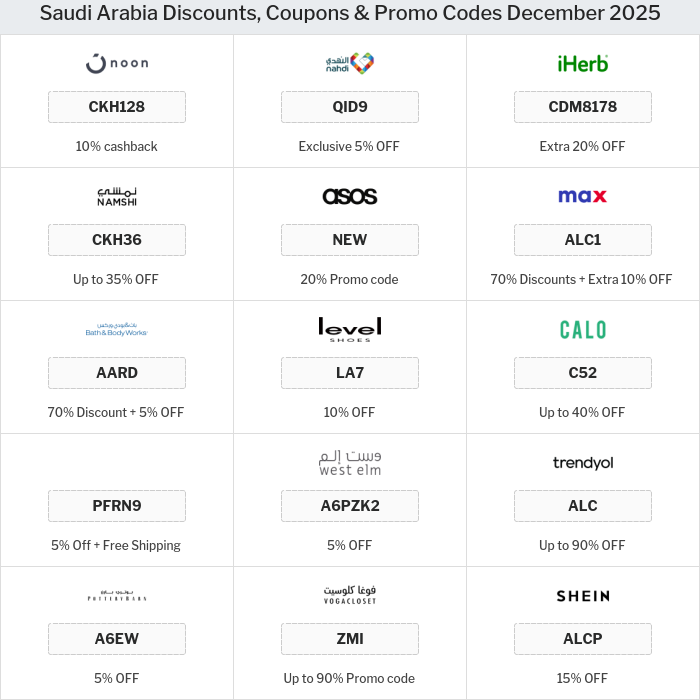Image resolution: width=700 pixels, height=700 pixels.
Task: Copy the CKH128 coupon code
Action: (x=117, y=107)
